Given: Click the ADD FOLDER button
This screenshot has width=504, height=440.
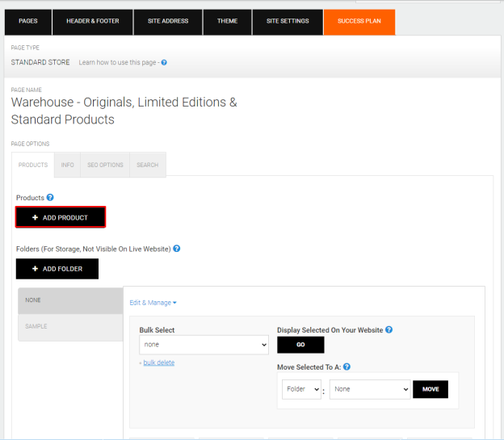Looking at the screenshot, I should pos(57,269).
